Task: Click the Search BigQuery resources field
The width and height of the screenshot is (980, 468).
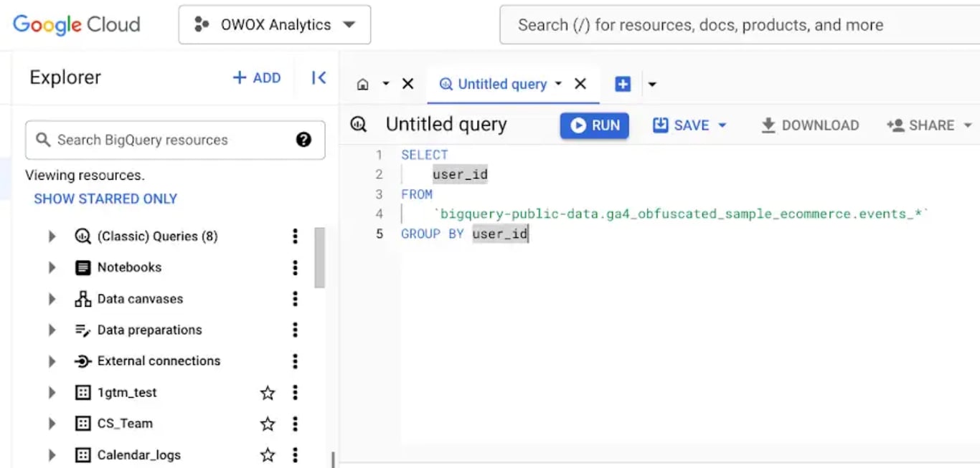Action: click(x=175, y=140)
